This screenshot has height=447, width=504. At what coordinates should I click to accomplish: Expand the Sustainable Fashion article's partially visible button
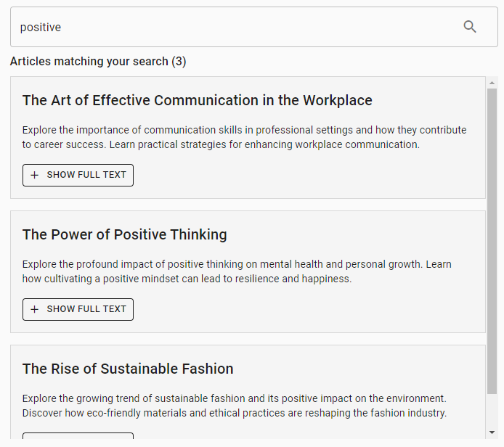click(x=78, y=435)
